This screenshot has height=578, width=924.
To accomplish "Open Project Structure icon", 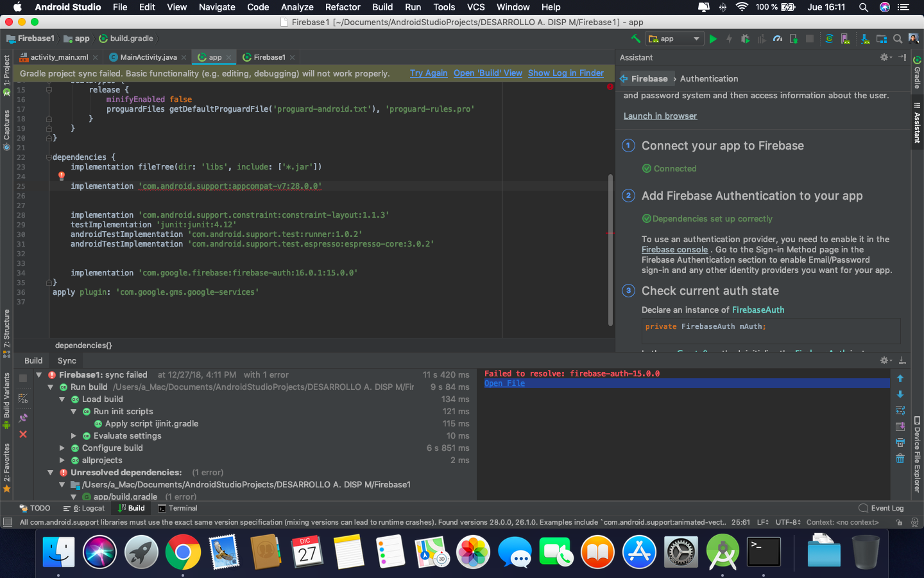I will pos(882,39).
